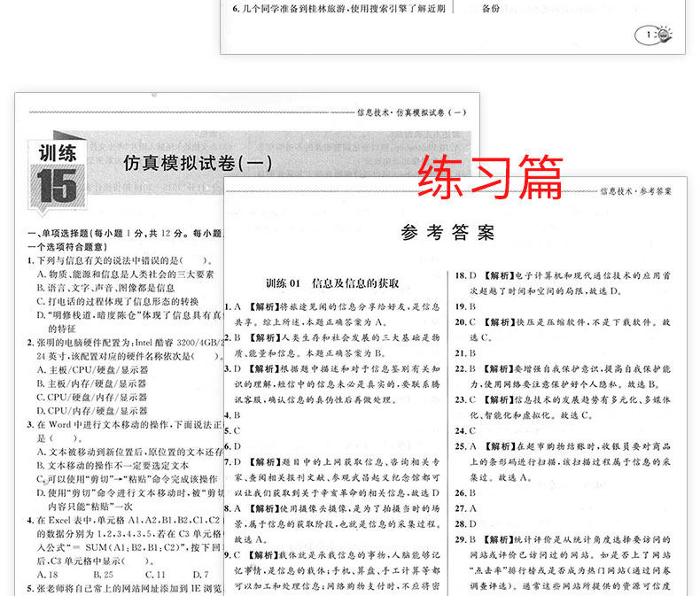700x596 pixels.
Task: Click top page question 6 about 桂林旅游
Action: (338, 9)
